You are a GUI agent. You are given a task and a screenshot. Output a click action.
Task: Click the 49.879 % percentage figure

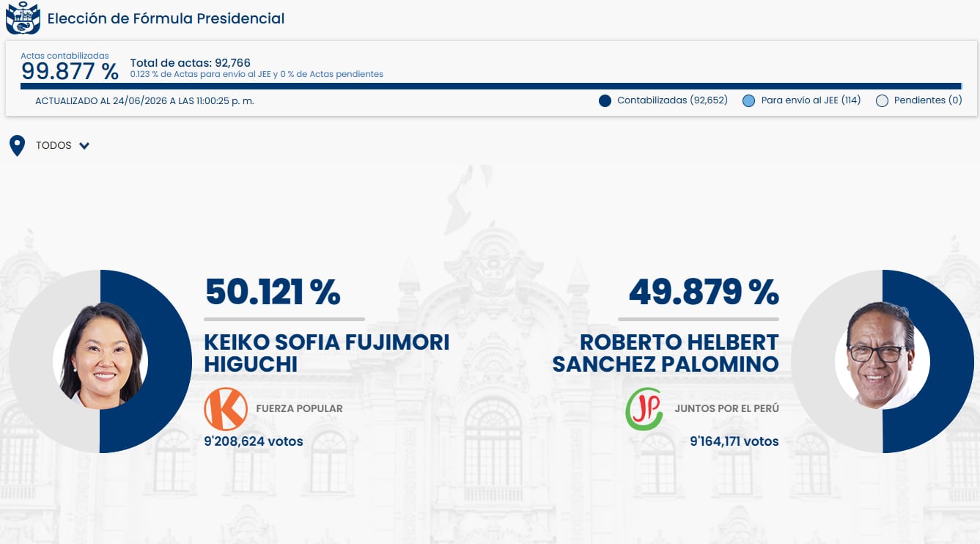pos(704,292)
